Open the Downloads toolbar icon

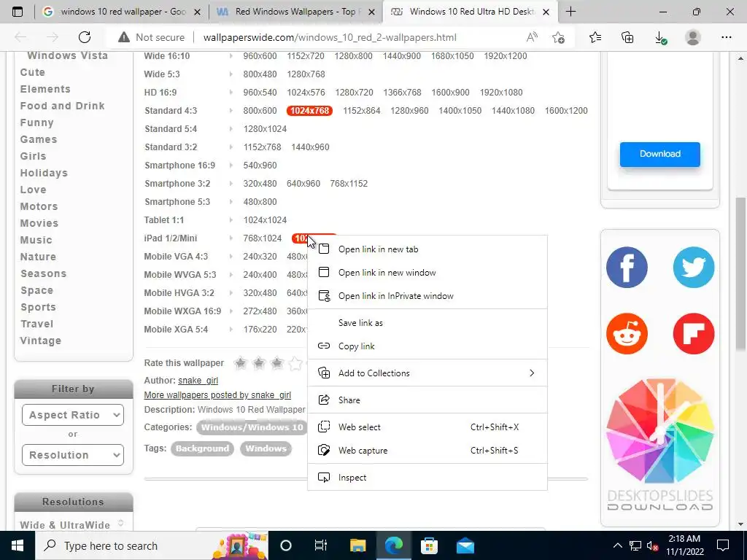(659, 37)
